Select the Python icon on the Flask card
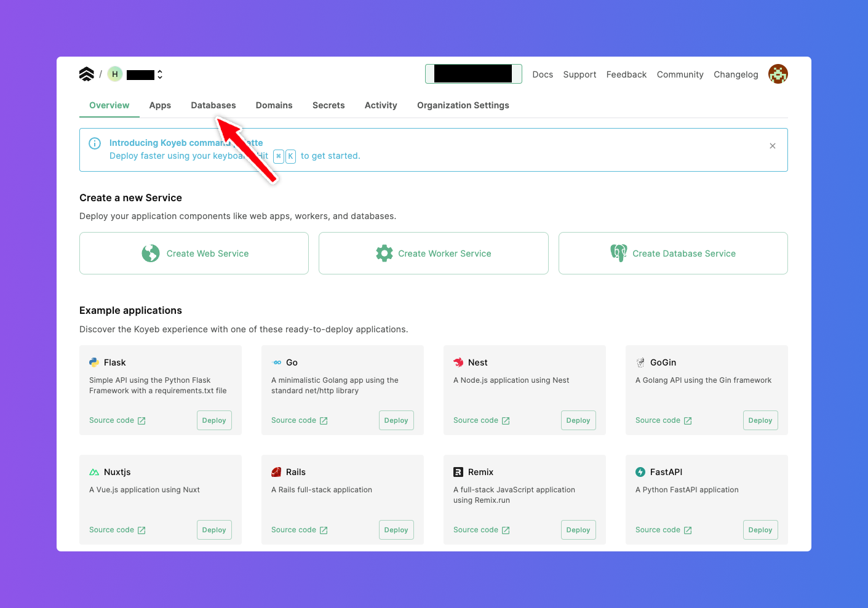The image size is (868, 608). (x=94, y=362)
